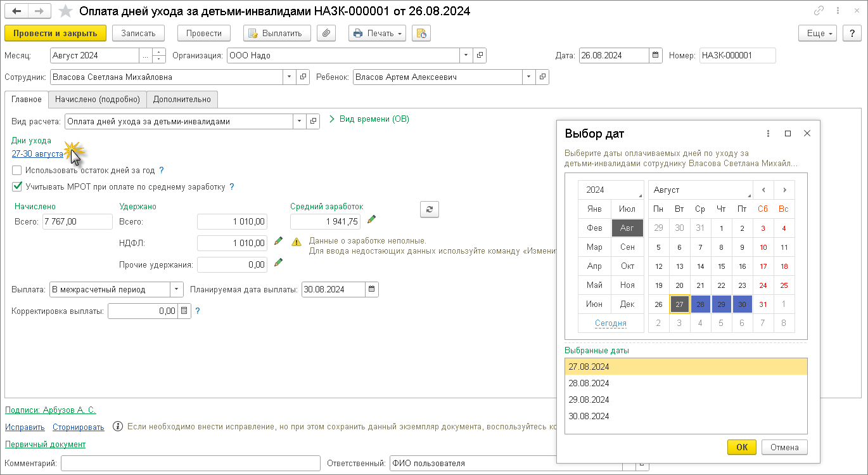Image resolution: width=868 pixels, height=475 pixels.
Task: Toggle day 27 in August calendar
Action: pyautogui.click(x=679, y=304)
